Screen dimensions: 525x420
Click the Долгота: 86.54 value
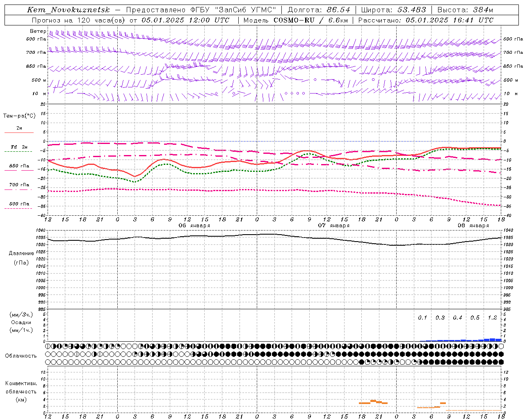(x=319, y=10)
